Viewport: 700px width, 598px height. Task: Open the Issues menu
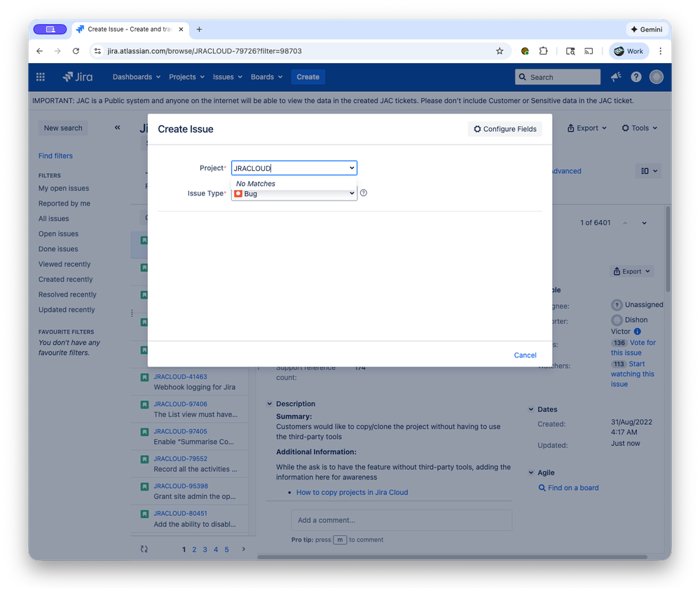[x=227, y=77]
